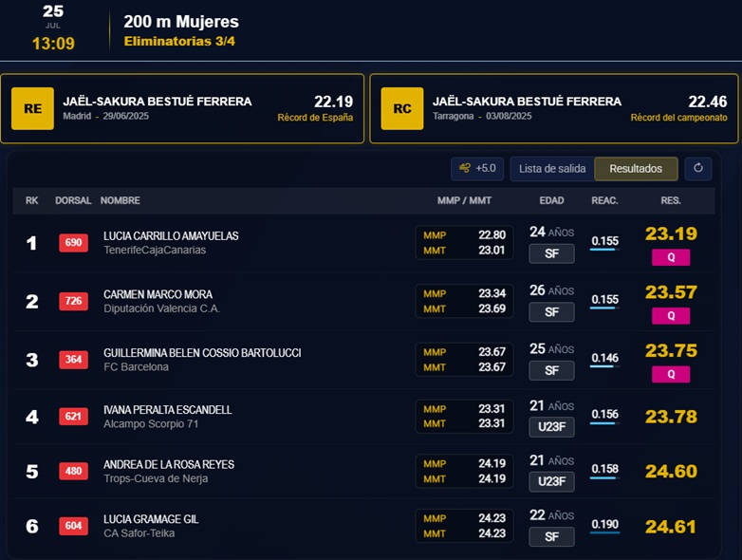Click result time 24.60

pos(671,472)
